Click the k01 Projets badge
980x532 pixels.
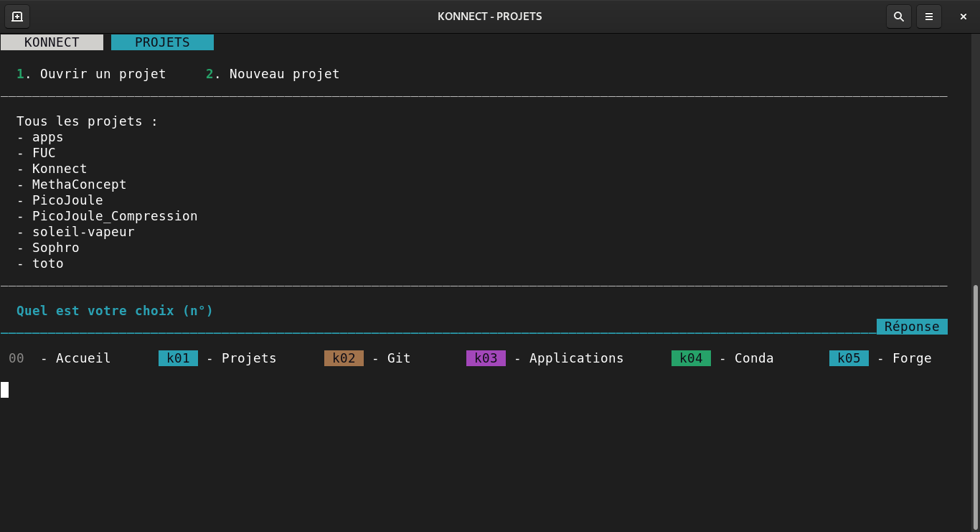click(x=178, y=358)
